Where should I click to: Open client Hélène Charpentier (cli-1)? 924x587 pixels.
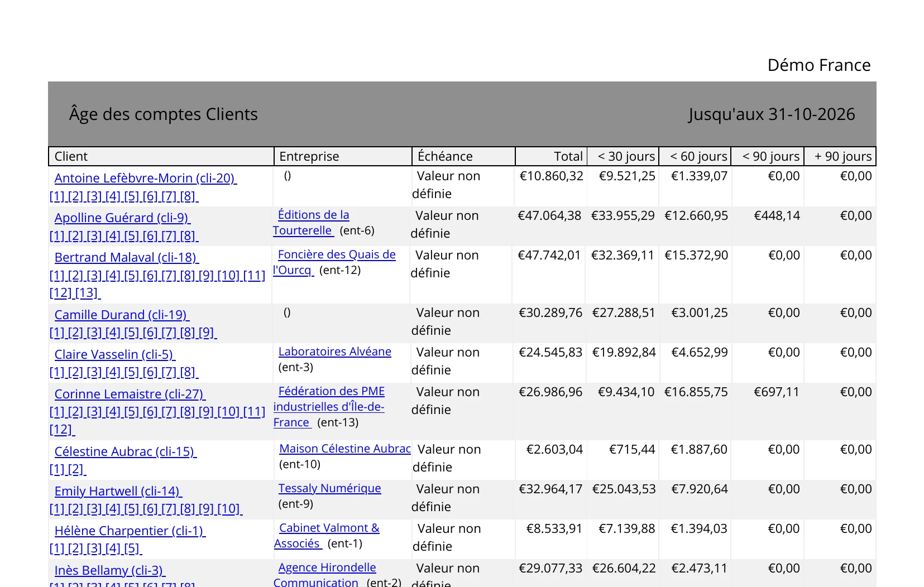[x=130, y=531]
